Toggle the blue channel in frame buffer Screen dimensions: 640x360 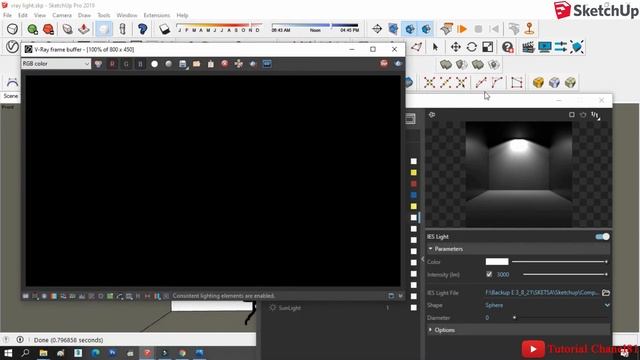click(140, 64)
